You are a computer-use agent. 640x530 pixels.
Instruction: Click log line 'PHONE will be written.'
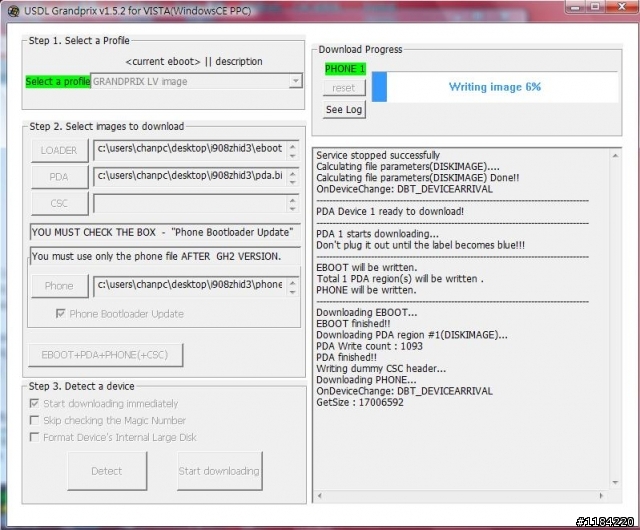[x=366, y=290]
